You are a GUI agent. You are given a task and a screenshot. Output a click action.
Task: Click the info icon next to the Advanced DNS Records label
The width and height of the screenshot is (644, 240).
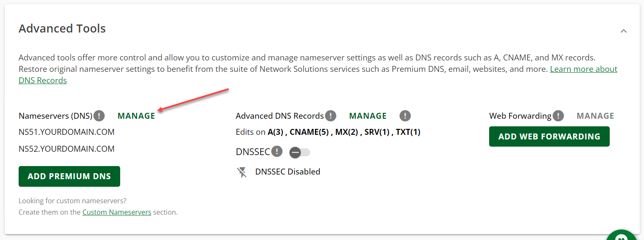pos(330,116)
